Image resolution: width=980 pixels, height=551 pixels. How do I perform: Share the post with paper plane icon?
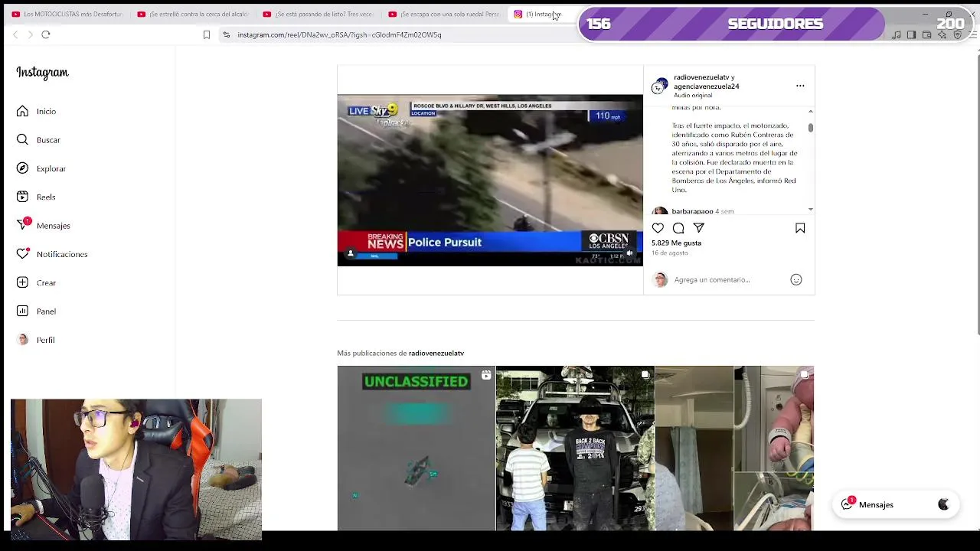click(698, 228)
